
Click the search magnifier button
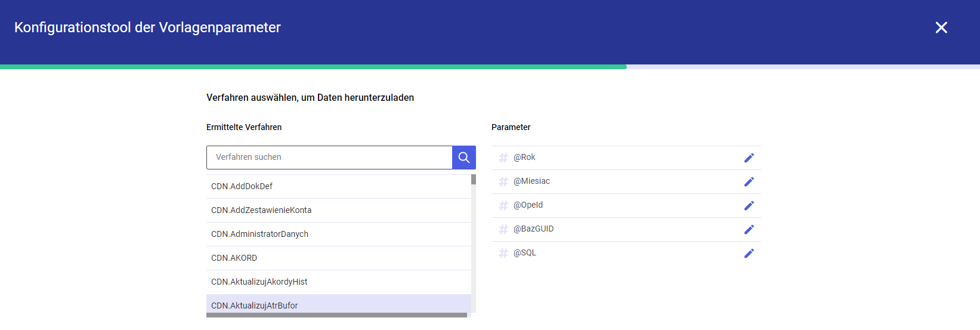(x=464, y=158)
